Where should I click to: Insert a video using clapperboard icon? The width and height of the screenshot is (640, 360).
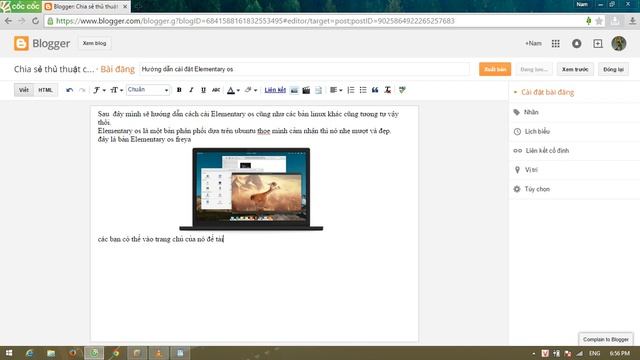pos(306,90)
